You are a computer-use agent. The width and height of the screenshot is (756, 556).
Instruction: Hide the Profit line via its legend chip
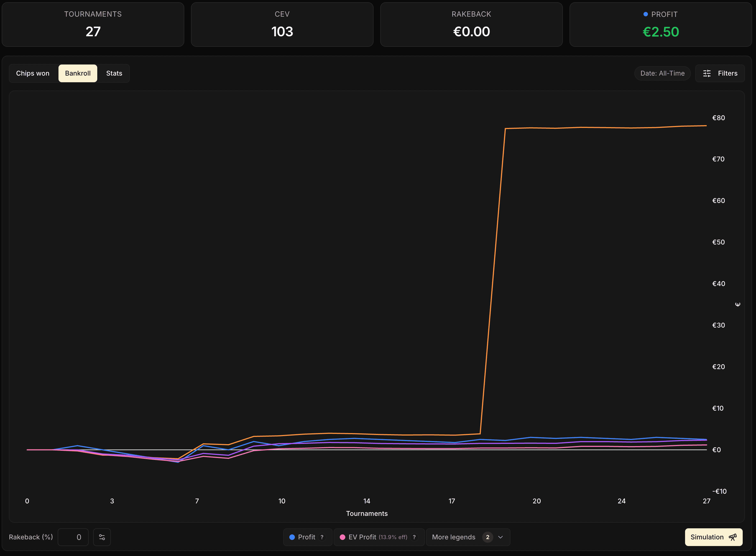tap(307, 537)
